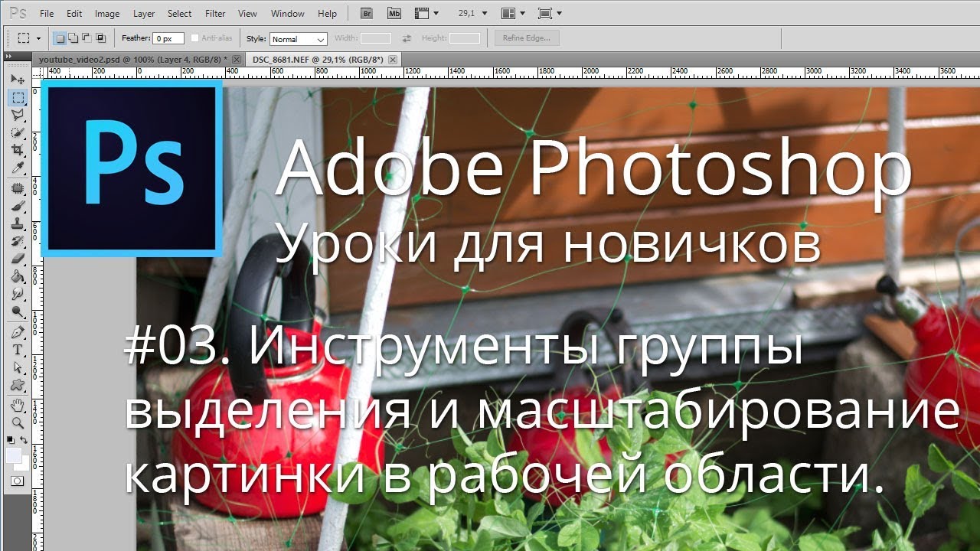The image size is (980, 551).
Task: Swap foreground and background colors
Action: click(x=24, y=440)
